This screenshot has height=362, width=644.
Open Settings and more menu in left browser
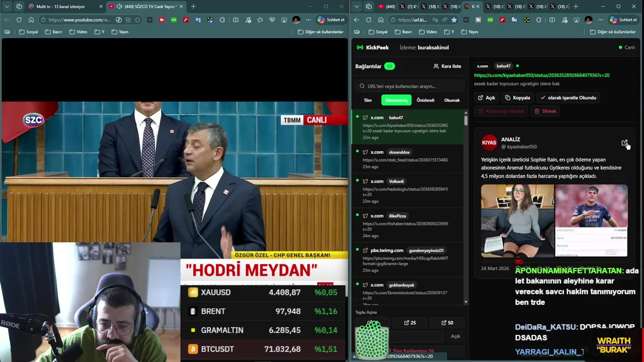308,20
